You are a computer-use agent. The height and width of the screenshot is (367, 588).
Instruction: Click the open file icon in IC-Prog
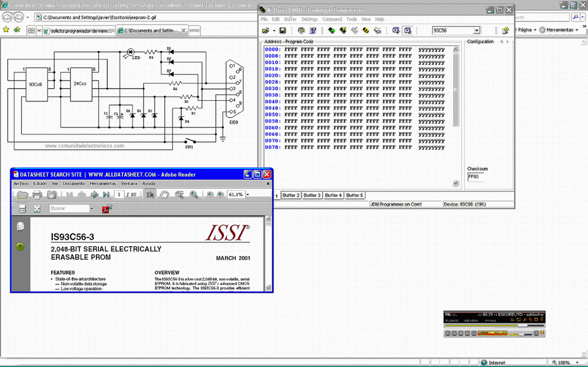pos(265,30)
